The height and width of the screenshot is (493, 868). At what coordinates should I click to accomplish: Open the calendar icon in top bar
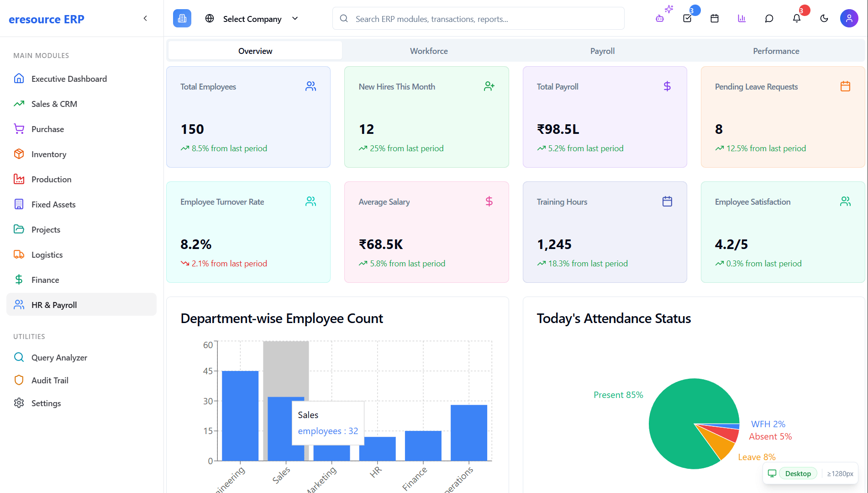[x=715, y=18]
